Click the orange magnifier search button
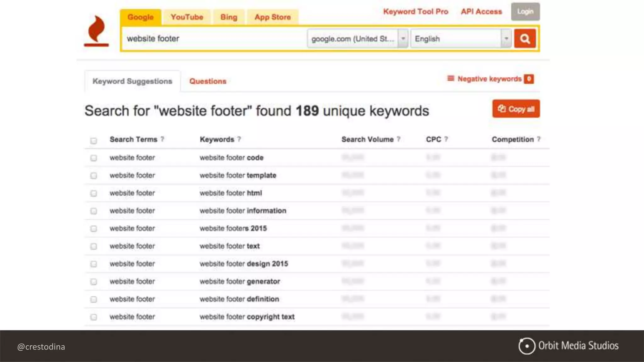 (525, 39)
